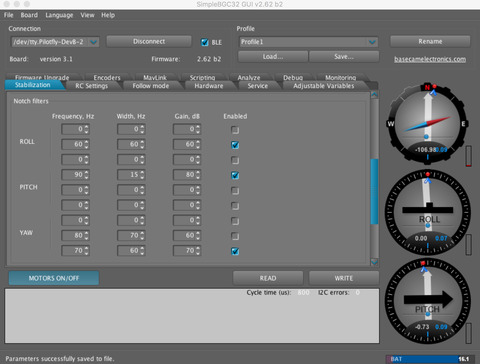
Task: Open the View menu
Action: coord(87,15)
